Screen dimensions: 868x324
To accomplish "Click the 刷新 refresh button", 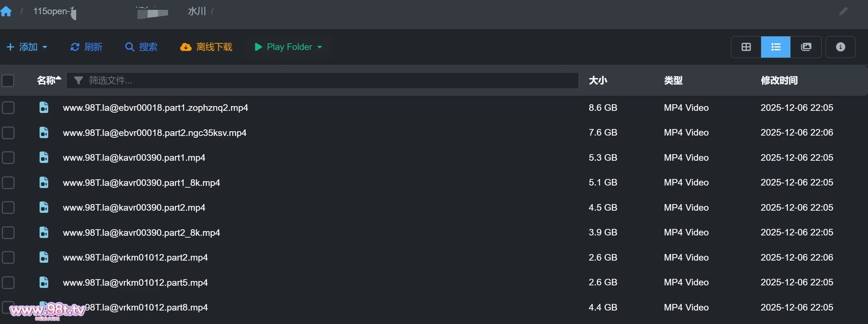I will pyautogui.click(x=86, y=47).
